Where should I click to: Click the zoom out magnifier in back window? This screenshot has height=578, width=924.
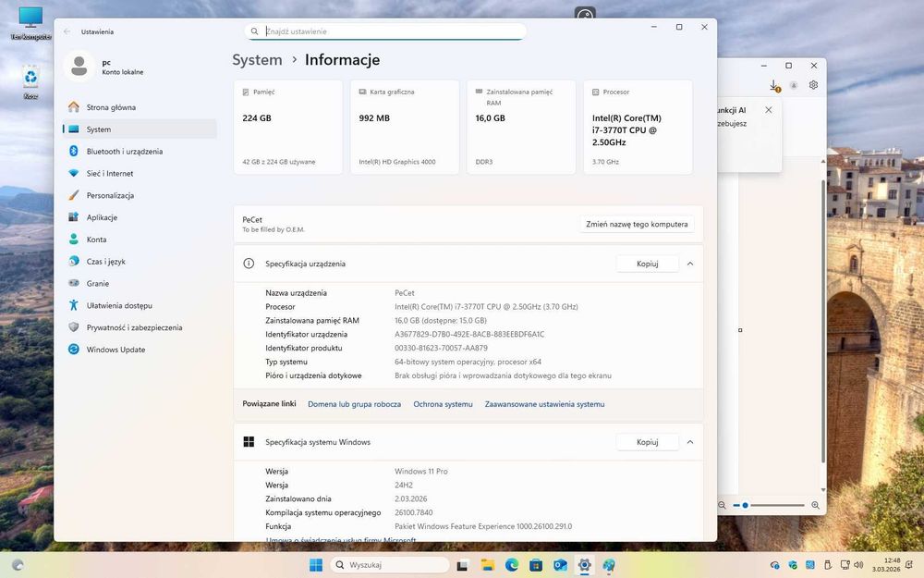click(x=722, y=506)
